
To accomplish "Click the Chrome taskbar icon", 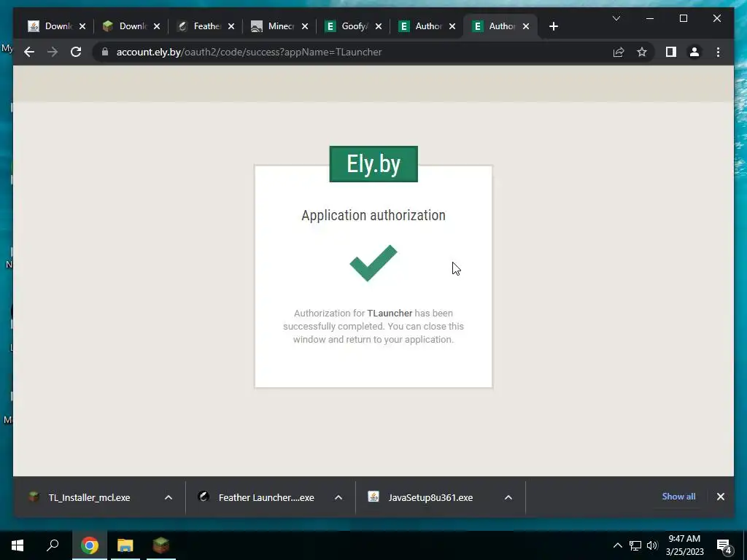I will tap(89, 545).
